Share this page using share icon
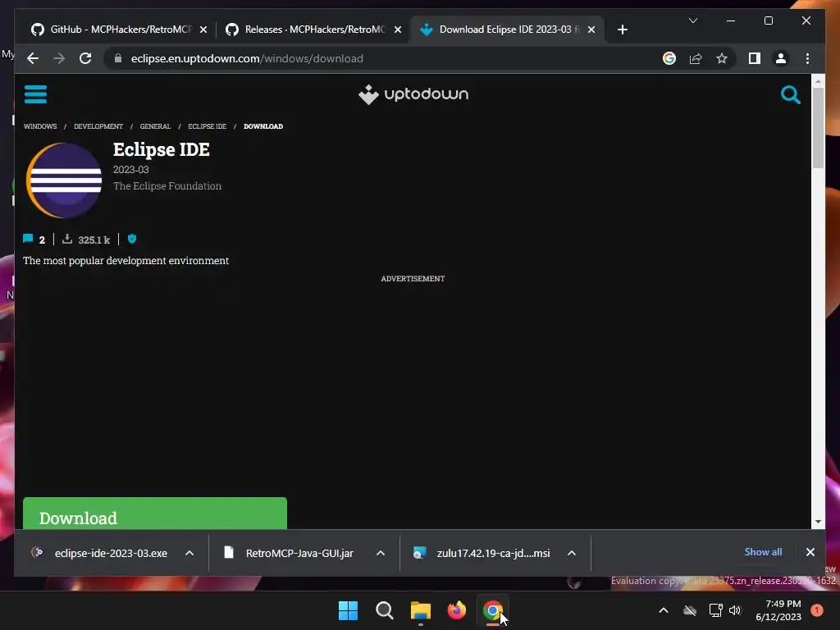Viewport: 840px width, 630px height. (x=696, y=58)
